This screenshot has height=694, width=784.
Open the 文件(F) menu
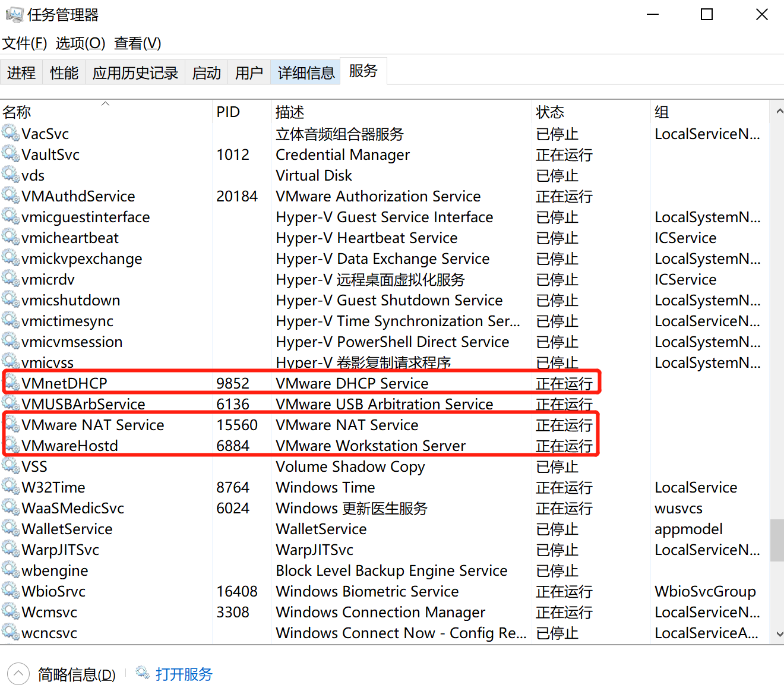tap(24, 43)
